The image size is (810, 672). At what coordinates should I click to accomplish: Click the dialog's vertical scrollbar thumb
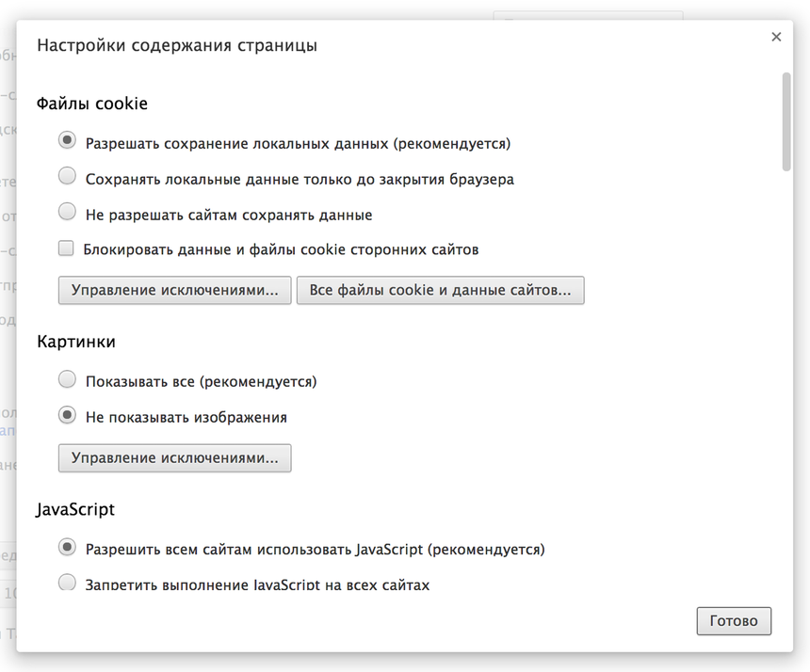(786, 120)
